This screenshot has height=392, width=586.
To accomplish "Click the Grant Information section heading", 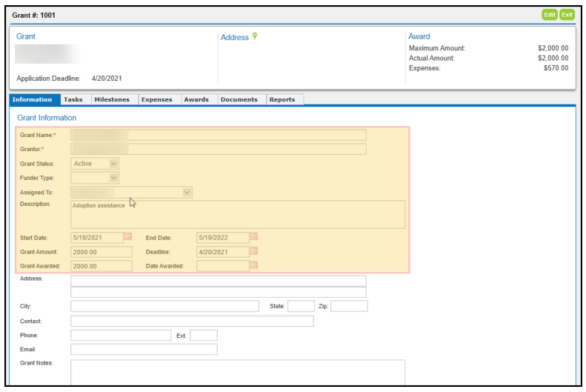I will click(47, 118).
